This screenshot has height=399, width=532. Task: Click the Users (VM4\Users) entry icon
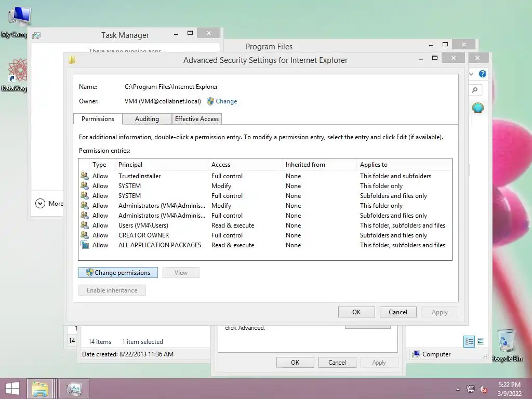85,225
